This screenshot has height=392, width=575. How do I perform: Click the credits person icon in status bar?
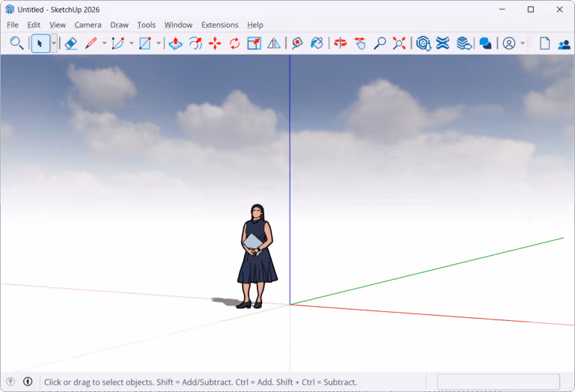[x=28, y=382]
